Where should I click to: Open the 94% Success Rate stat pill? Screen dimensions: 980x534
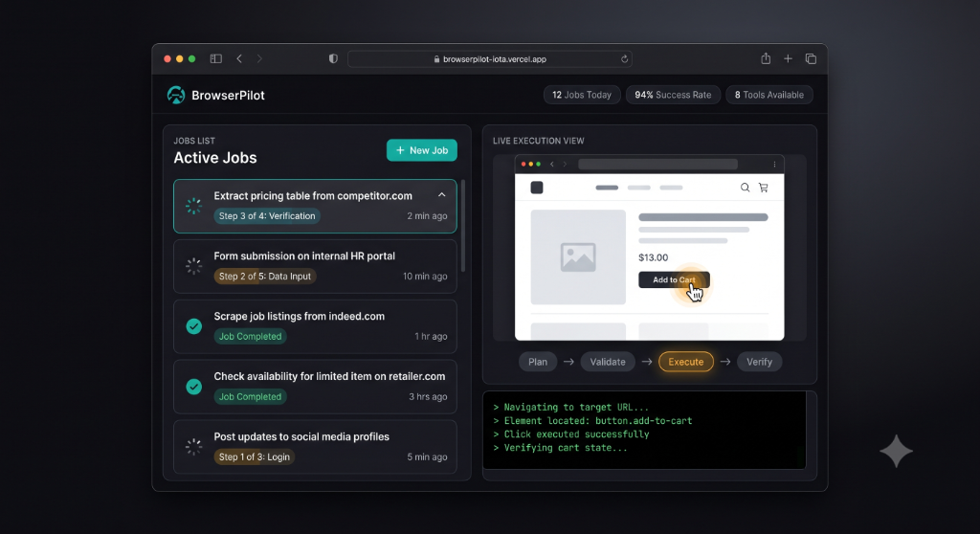click(673, 95)
